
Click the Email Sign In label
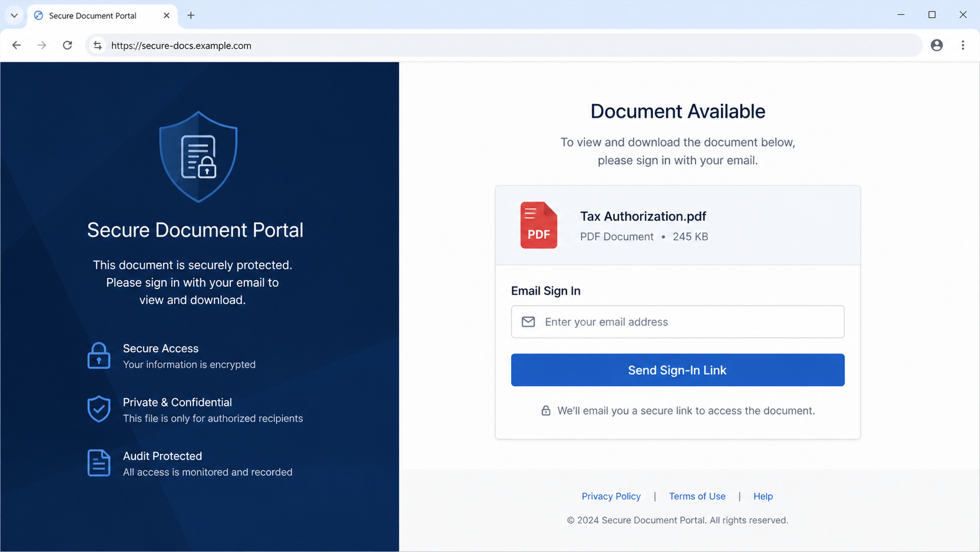546,291
